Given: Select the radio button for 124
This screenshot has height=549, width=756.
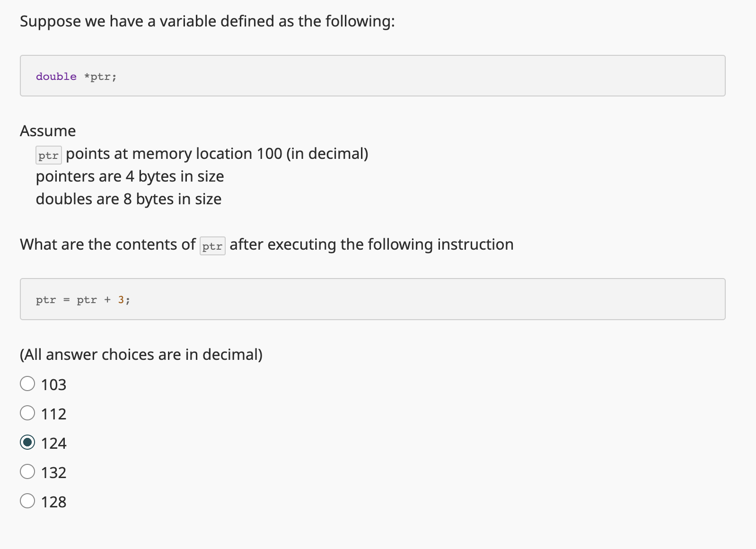Looking at the screenshot, I should point(28,443).
